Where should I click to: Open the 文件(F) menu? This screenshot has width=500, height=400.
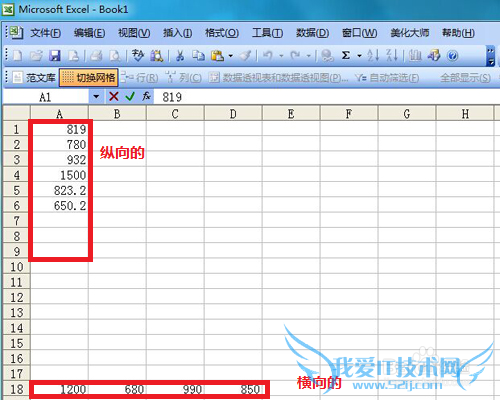(46, 33)
